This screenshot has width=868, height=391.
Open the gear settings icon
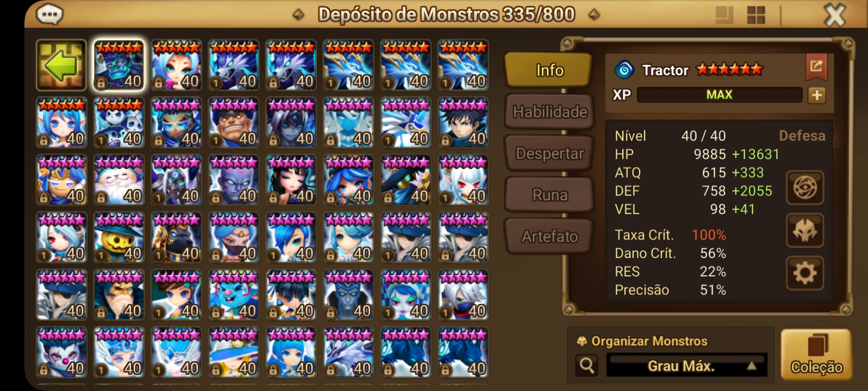(x=805, y=273)
